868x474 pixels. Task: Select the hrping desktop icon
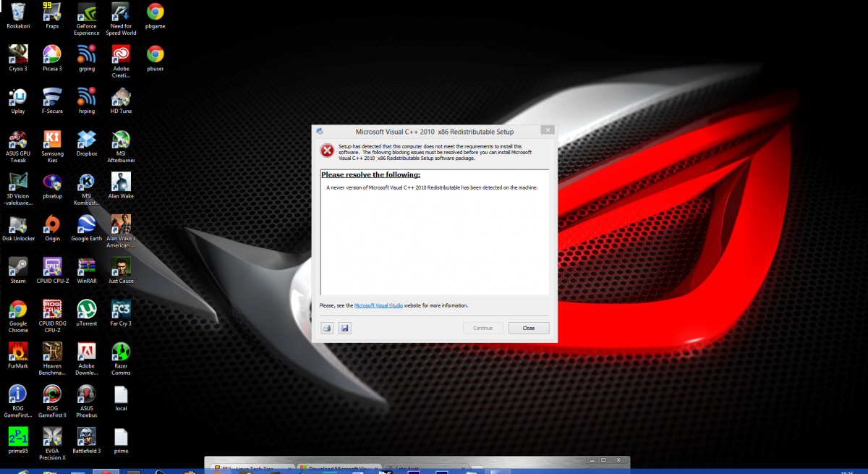click(87, 101)
